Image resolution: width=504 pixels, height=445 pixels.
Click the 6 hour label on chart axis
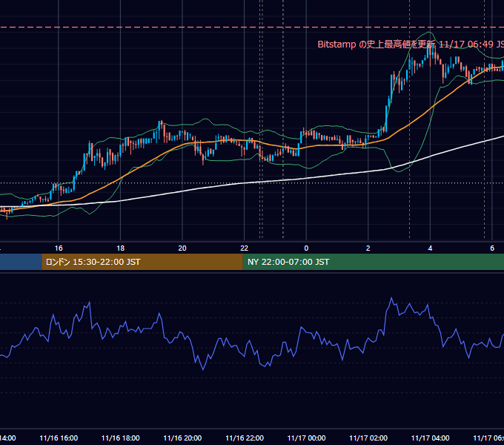click(x=492, y=248)
